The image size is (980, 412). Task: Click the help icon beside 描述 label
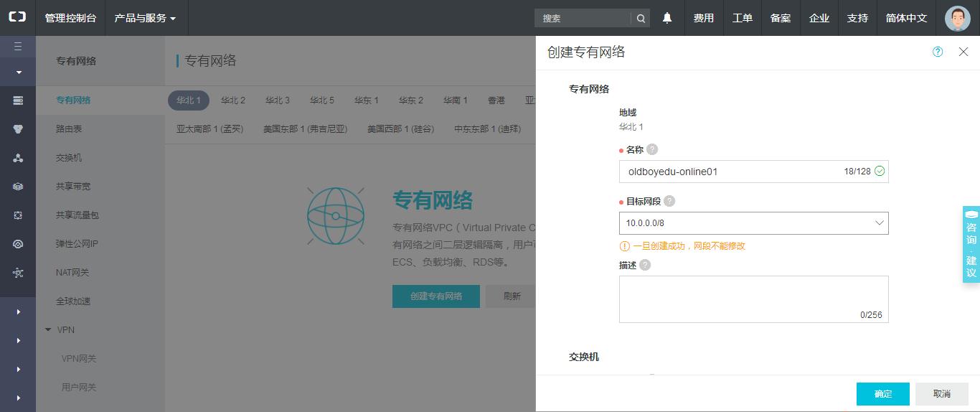tap(645, 265)
